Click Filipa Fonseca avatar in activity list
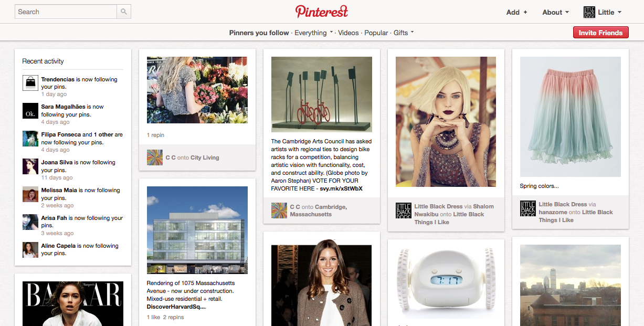This screenshot has width=644, height=326. pos(30,139)
